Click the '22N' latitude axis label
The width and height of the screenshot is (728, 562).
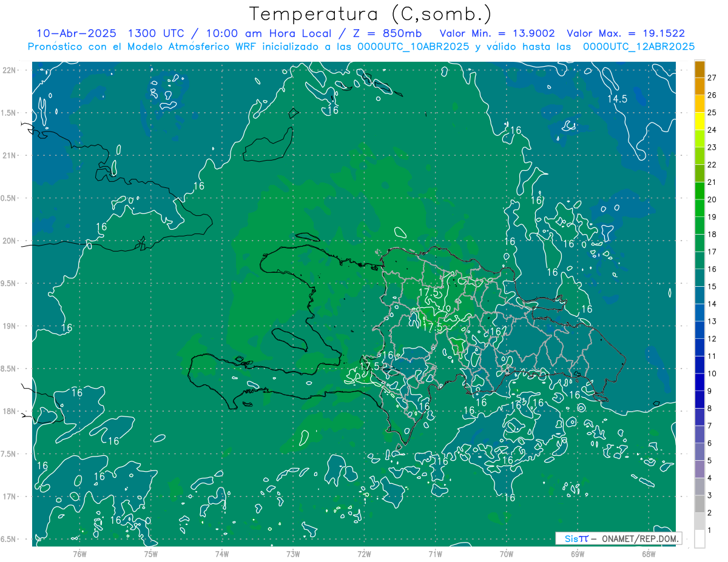(8, 70)
